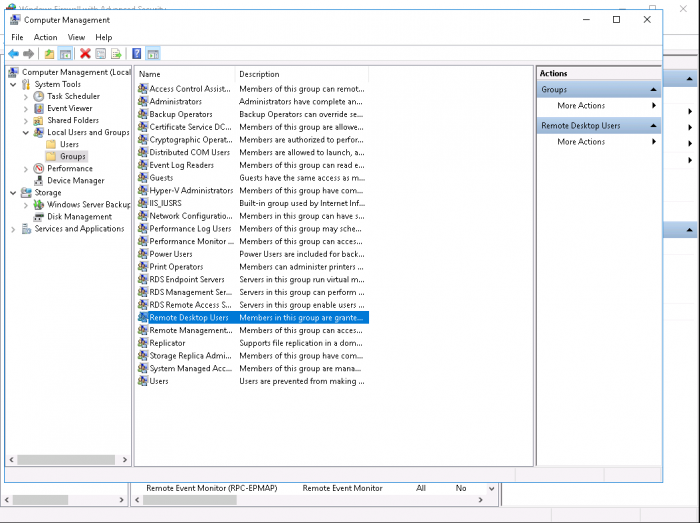The height and width of the screenshot is (523, 700).
Task: Expand the Services and Applications node
Action: coord(13,229)
